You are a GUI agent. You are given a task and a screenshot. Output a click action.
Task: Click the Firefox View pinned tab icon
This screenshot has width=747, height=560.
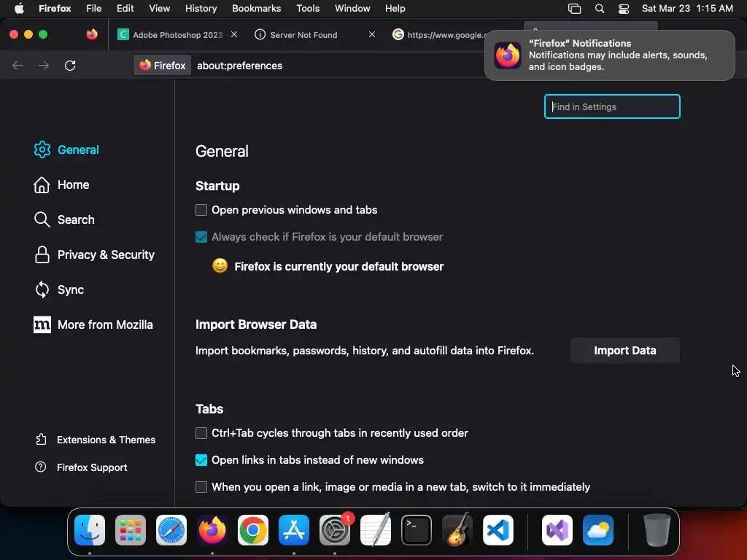click(x=92, y=34)
